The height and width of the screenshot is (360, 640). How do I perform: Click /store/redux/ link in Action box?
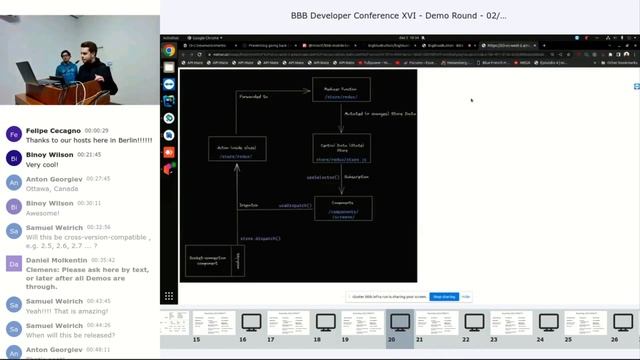pyautogui.click(x=236, y=156)
